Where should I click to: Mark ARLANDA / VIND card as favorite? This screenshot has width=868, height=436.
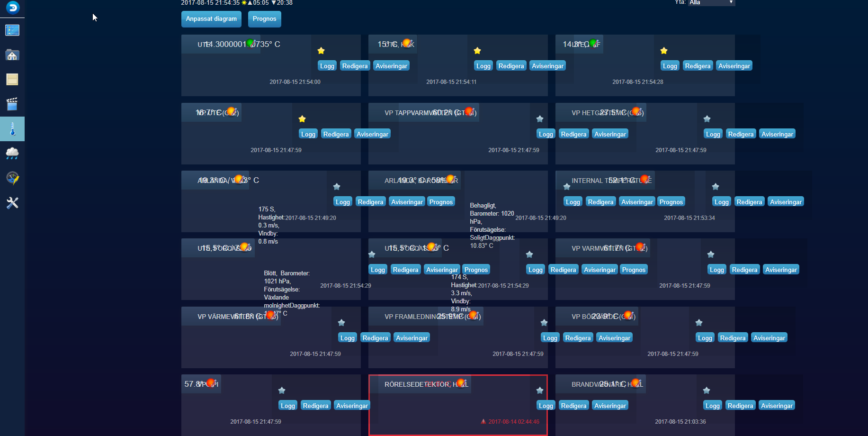[337, 187]
